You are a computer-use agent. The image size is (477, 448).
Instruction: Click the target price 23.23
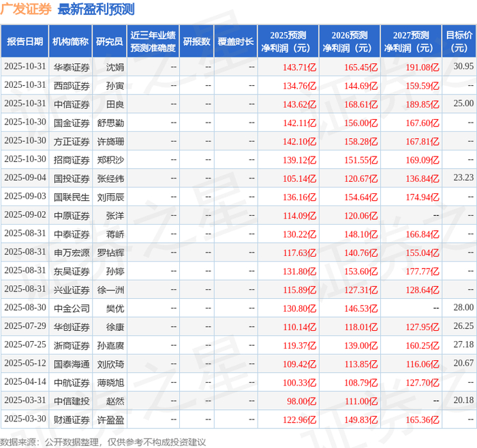(x=463, y=177)
